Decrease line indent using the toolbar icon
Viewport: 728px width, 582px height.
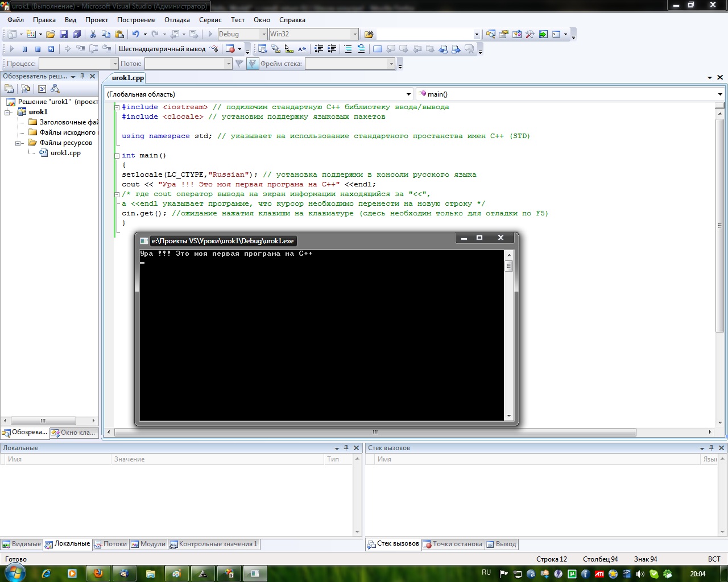318,49
